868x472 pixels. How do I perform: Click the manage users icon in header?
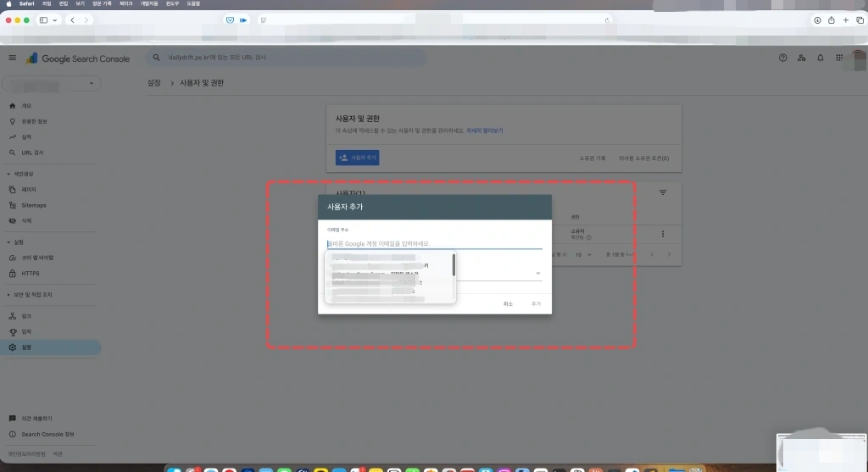[801, 58]
